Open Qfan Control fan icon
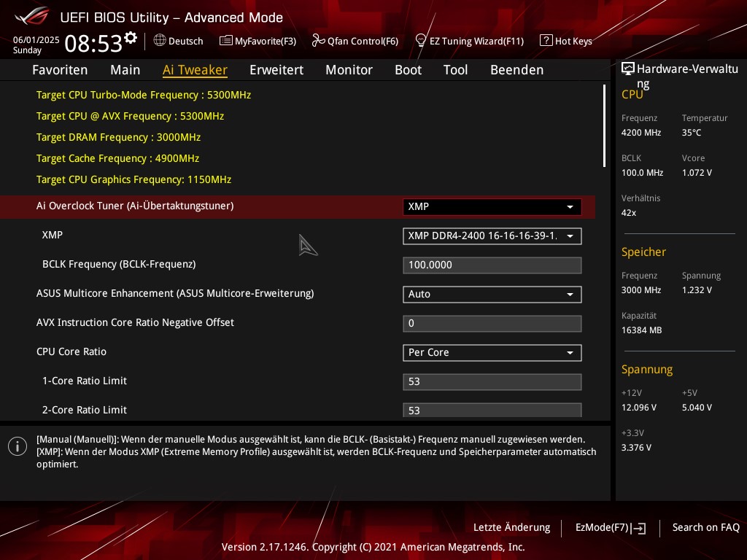747x560 pixels. (x=318, y=41)
